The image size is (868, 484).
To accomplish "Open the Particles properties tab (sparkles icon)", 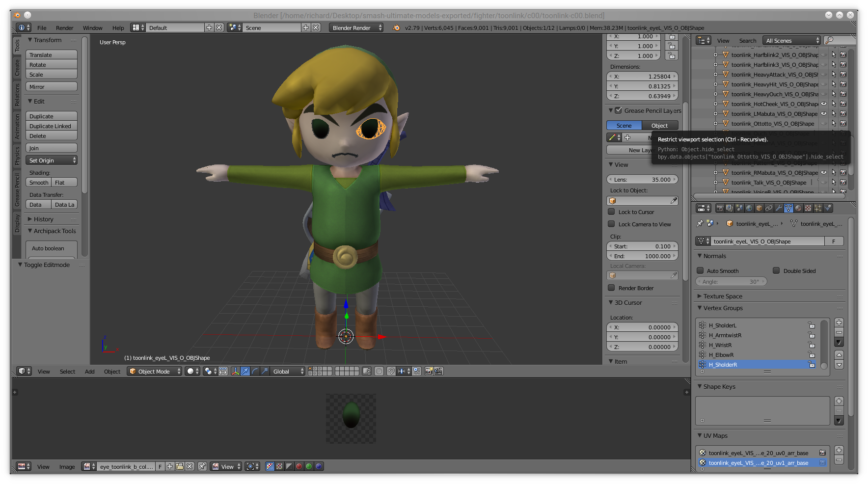I will pyautogui.click(x=818, y=208).
